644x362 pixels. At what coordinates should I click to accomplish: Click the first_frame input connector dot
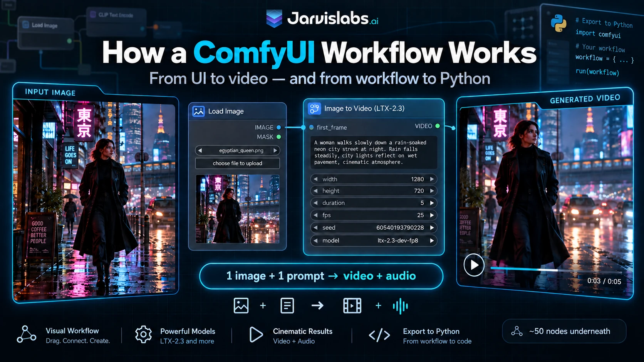pyautogui.click(x=311, y=127)
